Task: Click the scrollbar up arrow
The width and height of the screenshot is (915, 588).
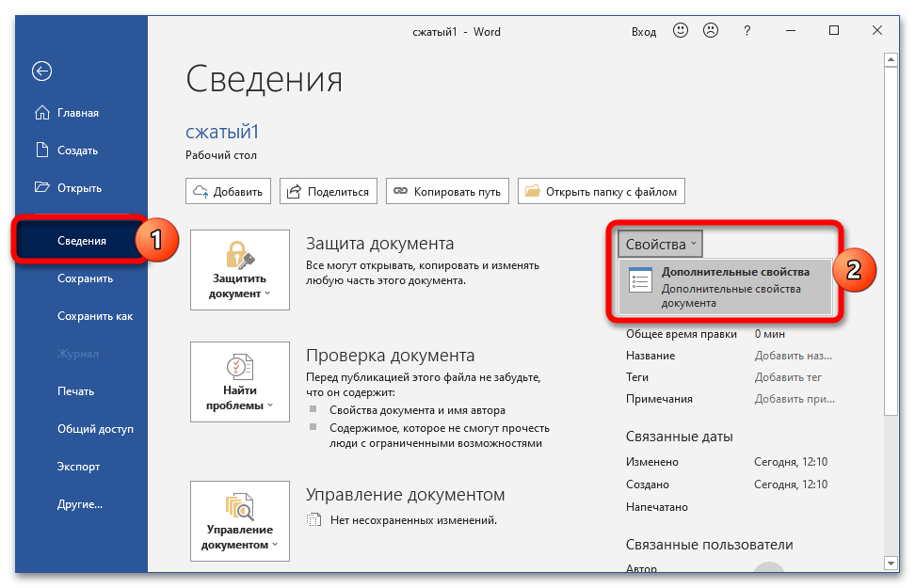Action: (x=891, y=59)
